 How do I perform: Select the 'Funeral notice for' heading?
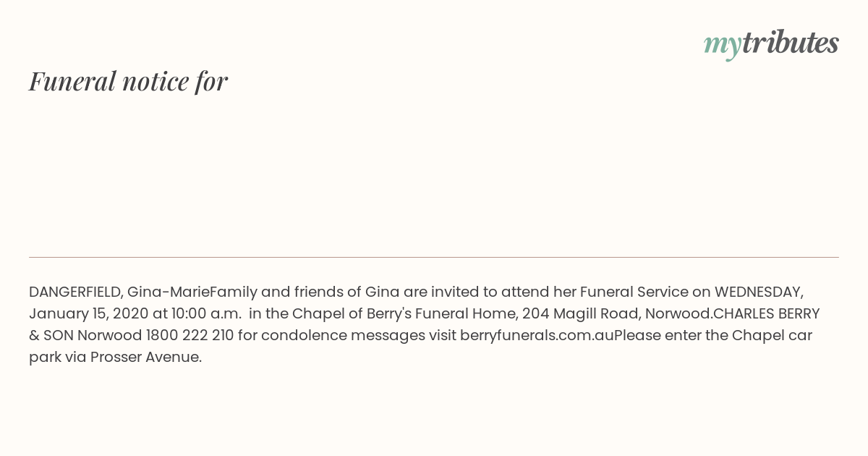[128, 81]
